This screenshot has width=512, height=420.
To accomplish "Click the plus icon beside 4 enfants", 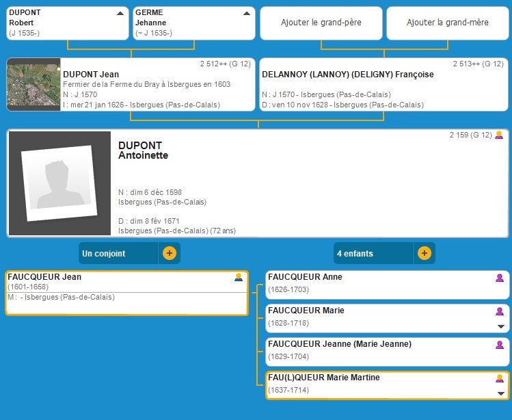I will click(424, 253).
